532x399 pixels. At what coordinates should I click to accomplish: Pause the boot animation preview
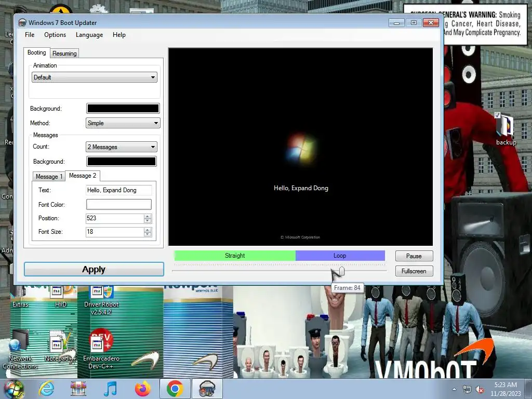(414, 256)
